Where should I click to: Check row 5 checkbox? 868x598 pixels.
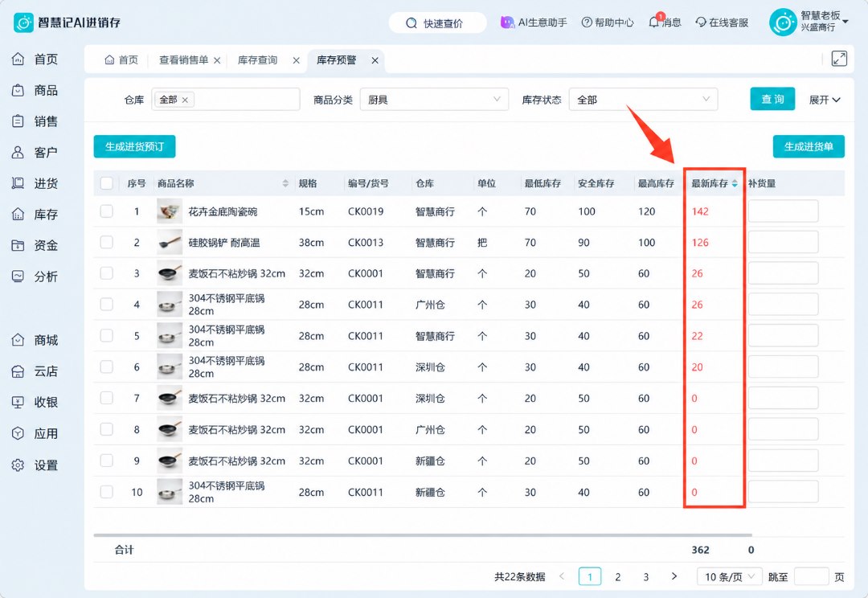106,336
